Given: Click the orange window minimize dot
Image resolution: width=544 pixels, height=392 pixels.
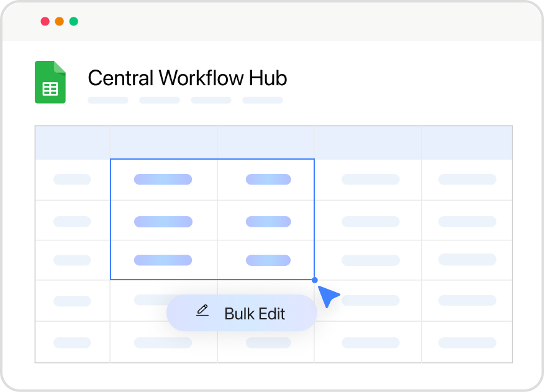Looking at the screenshot, I should coord(60,22).
